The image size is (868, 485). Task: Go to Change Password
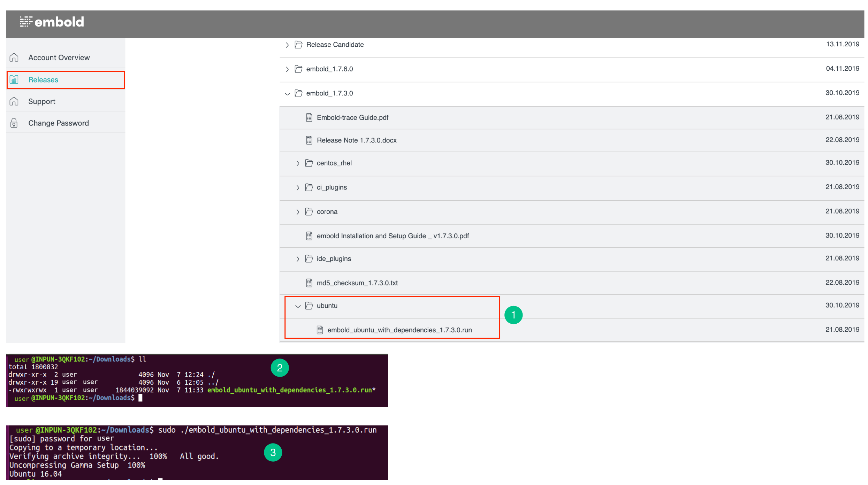[59, 123]
